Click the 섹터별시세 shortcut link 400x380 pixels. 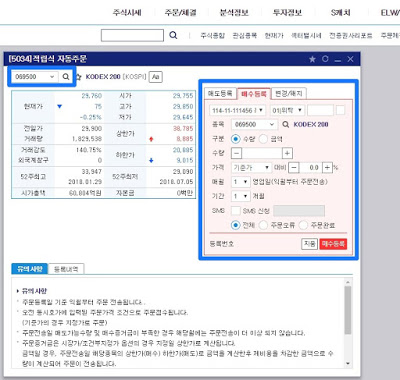(x=306, y=35)
